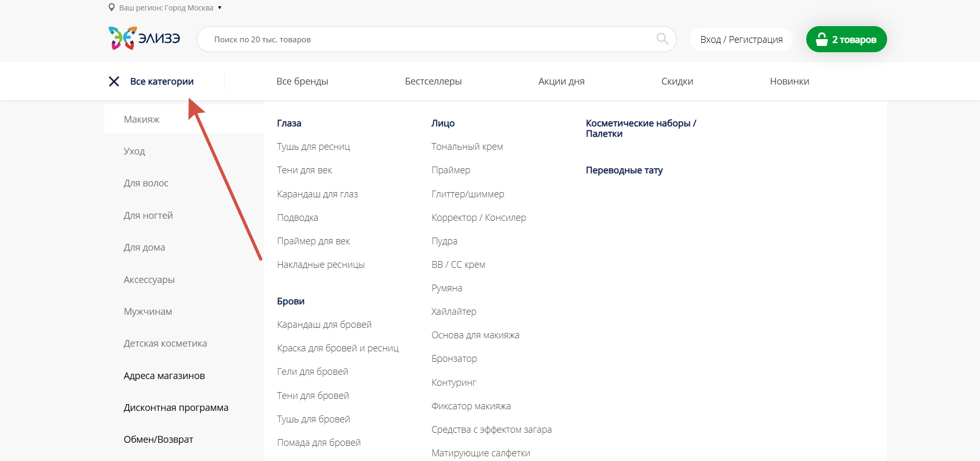Go to Бестселлеры
980x461 pixels.
click(x=433, y=81)
